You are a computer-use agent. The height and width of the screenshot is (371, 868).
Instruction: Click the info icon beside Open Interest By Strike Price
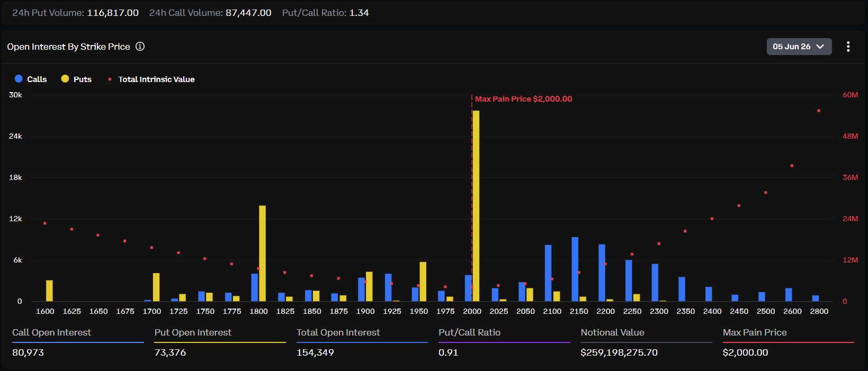click(x=140, y=47)
